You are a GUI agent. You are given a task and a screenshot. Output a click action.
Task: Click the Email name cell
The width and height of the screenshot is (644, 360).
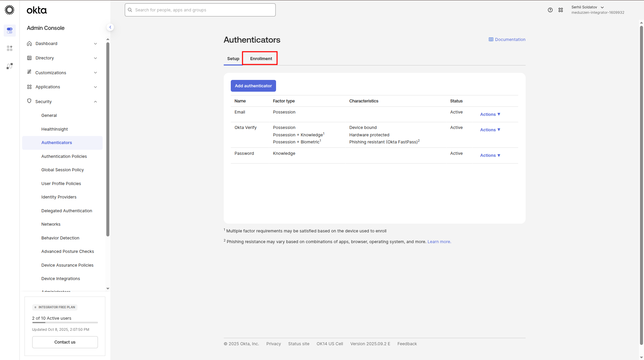point(240,112)
